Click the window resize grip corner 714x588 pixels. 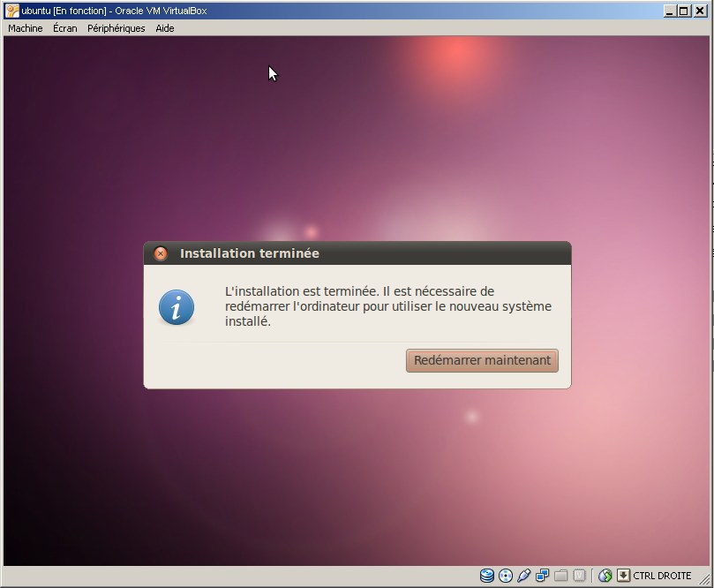(x=703, y=578)
